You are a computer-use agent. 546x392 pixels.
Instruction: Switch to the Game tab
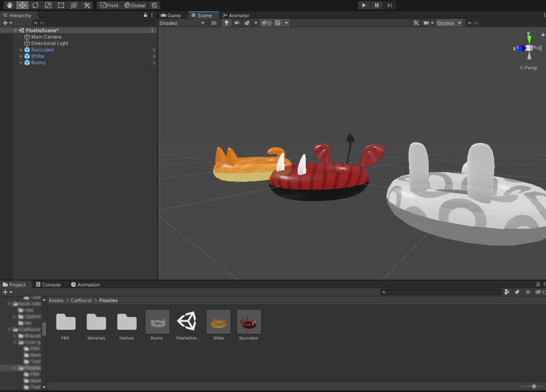click(171, 15)
